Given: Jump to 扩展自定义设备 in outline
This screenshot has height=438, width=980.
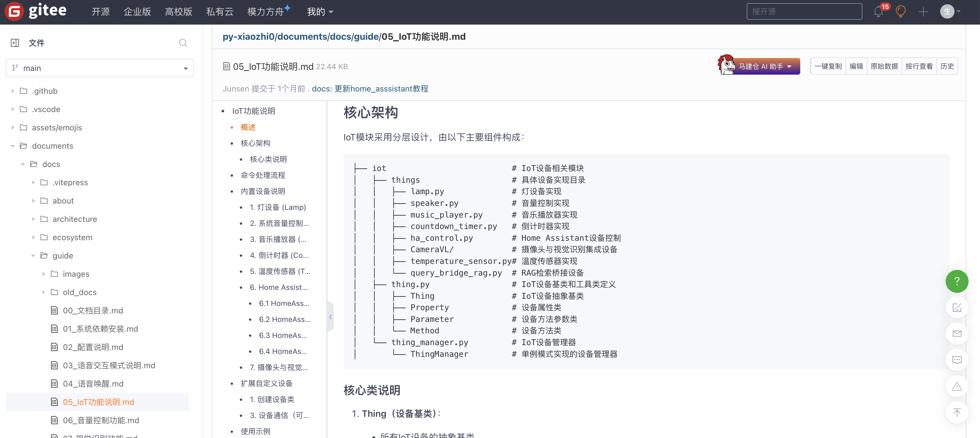Looking at the screenshot, I should [266, 383].
